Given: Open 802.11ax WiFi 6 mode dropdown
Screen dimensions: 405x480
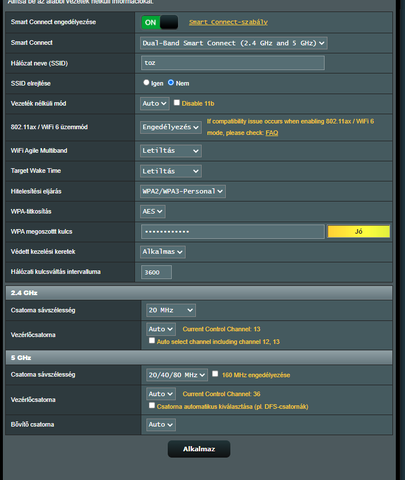Looking at the screenshot, I should pos(171,127).
